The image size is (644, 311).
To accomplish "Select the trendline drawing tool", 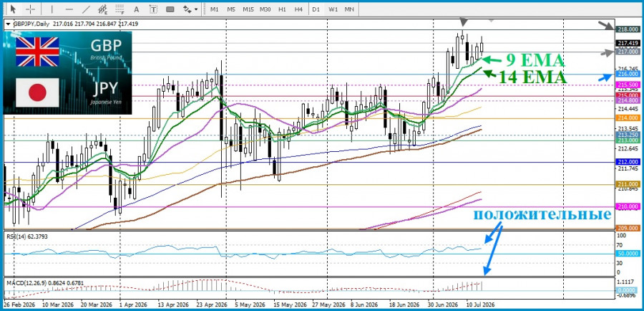I will coord(86,9).
